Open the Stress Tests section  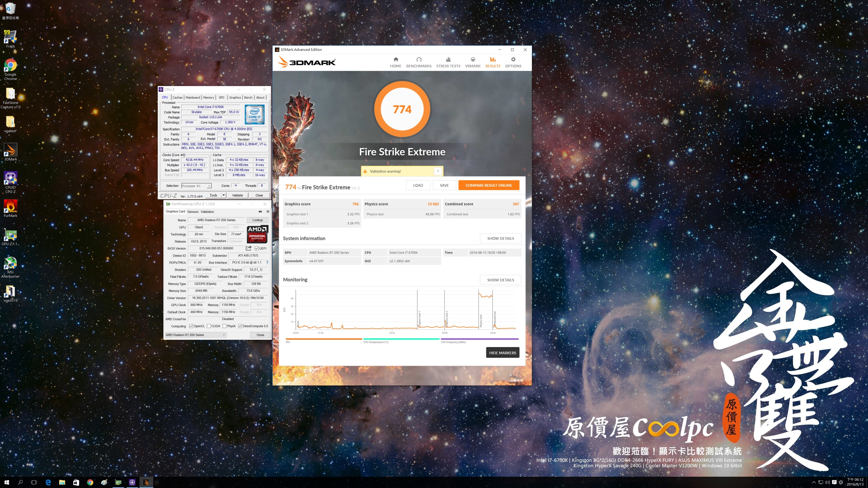tap(448, 62)
